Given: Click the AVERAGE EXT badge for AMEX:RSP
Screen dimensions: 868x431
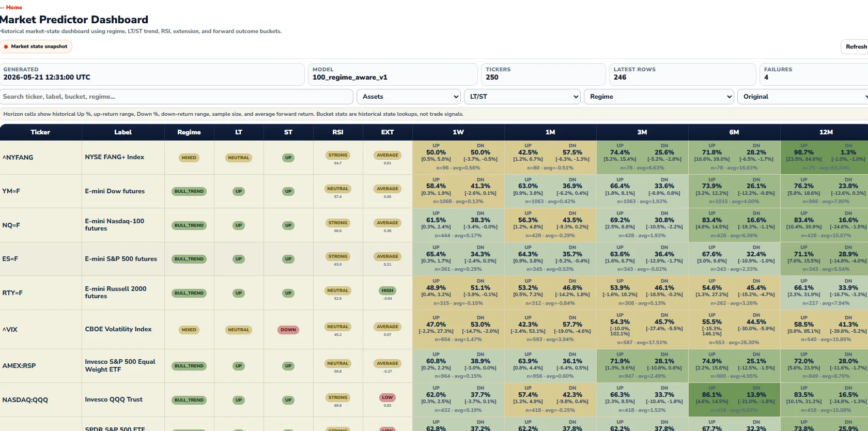Looking at the screenshot, I should tap(388, 363).
